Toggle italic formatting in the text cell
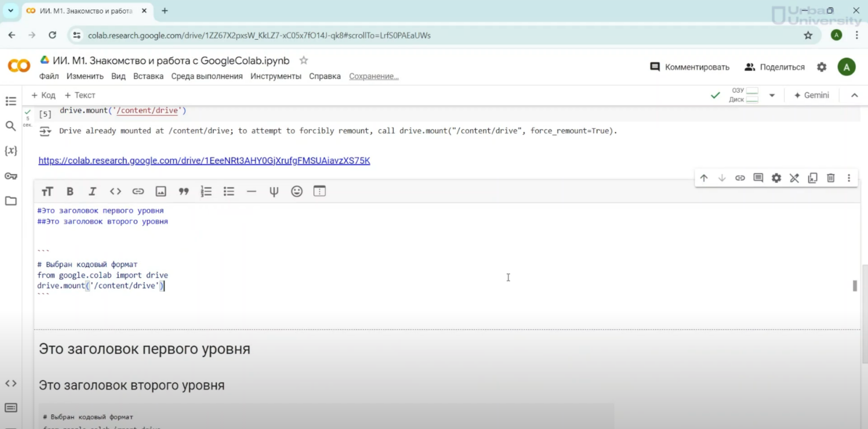 pos(92,191)
